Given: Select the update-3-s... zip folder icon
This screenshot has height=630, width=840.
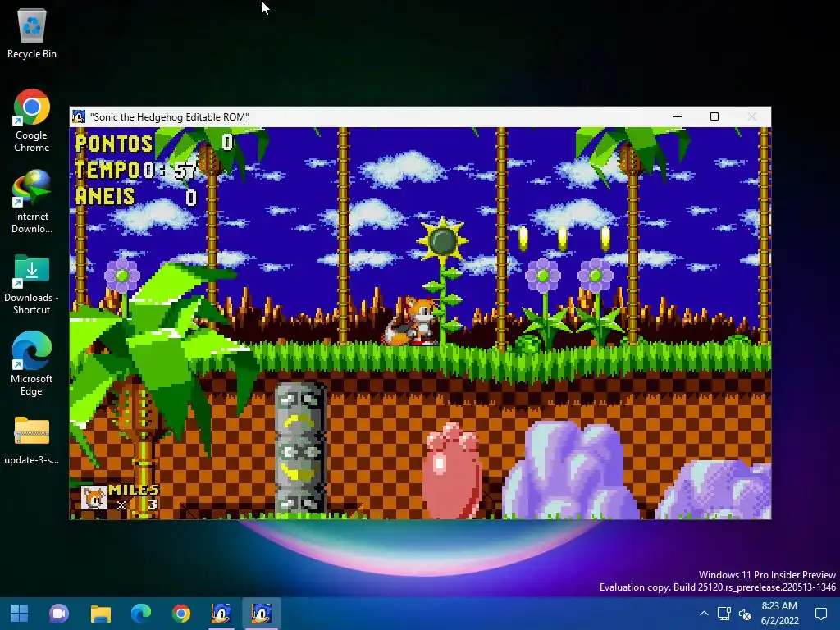Looking at the screenshot, I should click(32, 441).
